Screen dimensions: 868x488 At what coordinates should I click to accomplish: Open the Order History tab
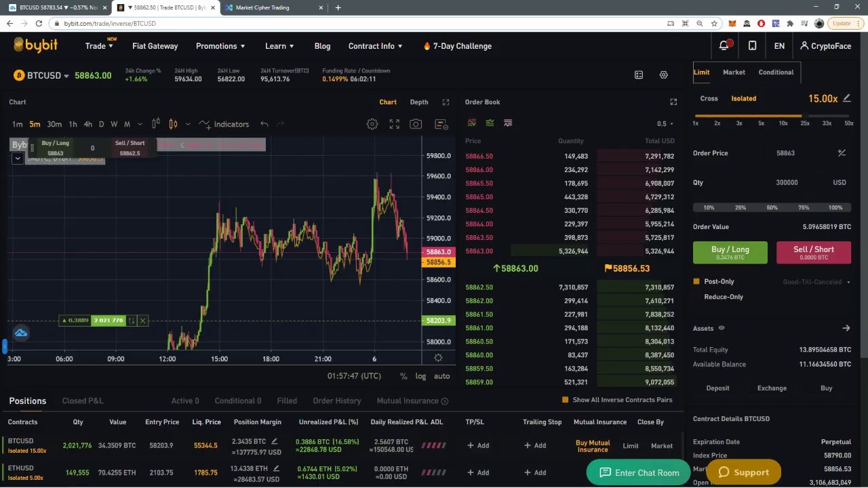point(337,401)
